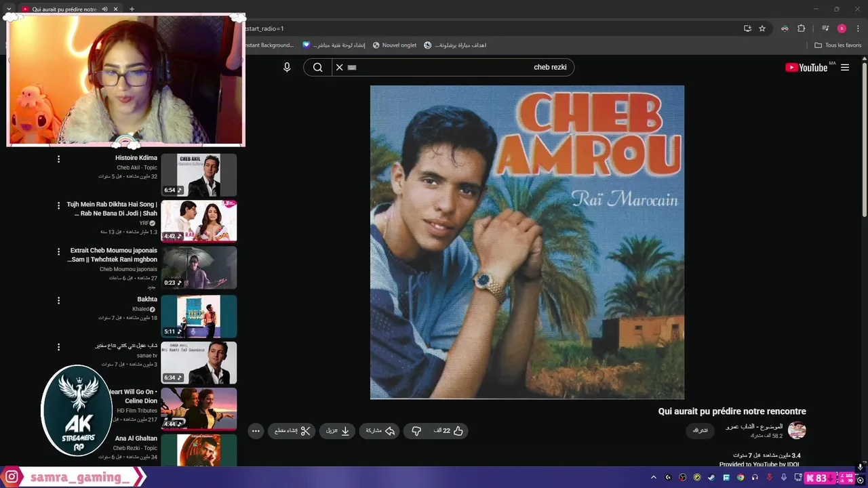Open options for Extrait Cheb Moumou japonais
868x488 pixels.
[58, 251]
